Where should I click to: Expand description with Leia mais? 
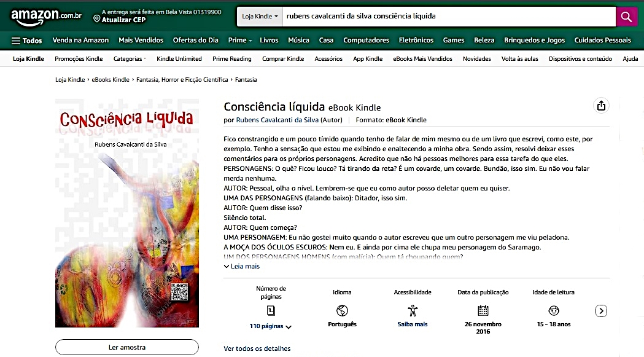(242, 266)
